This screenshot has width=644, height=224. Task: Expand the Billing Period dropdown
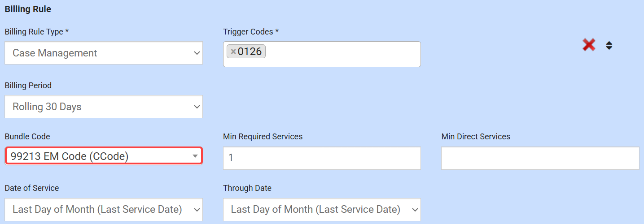point(104,107)
